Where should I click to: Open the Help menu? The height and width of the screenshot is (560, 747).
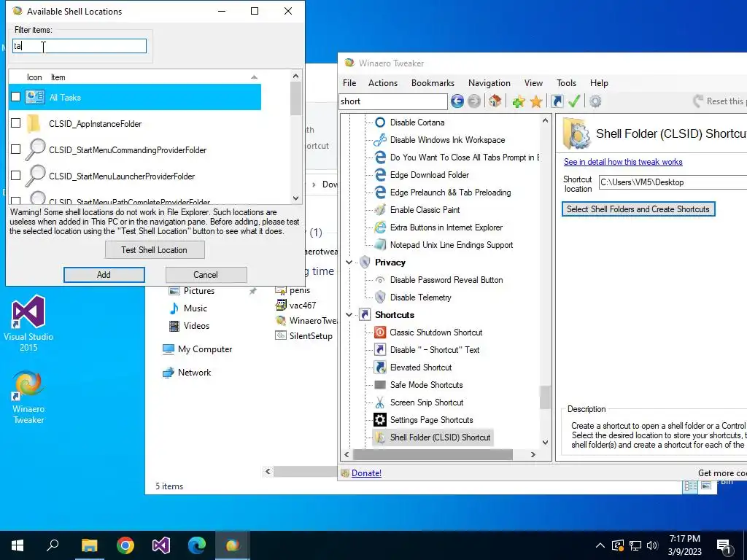pos(599,83)
